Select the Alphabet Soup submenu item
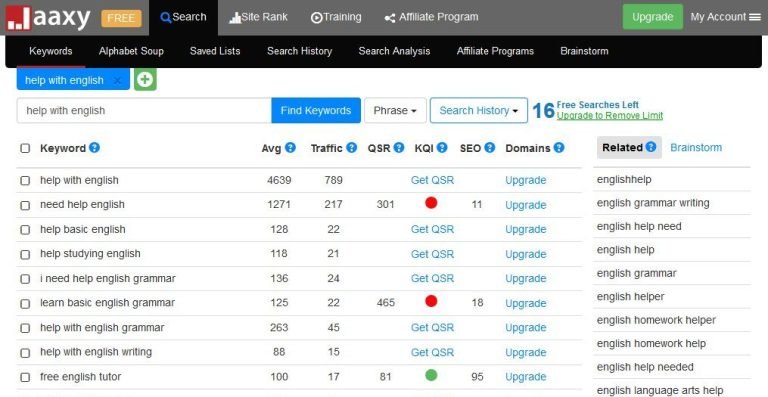The image size is (768, 397). tap(131, 51)
